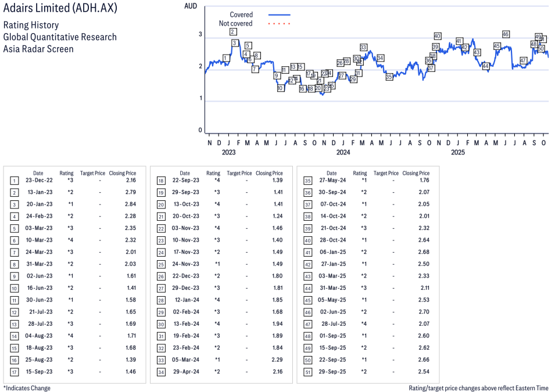Click the *Indicates Change footnote
This screenshot has width=555, height=392.
[x=27, y=388]
